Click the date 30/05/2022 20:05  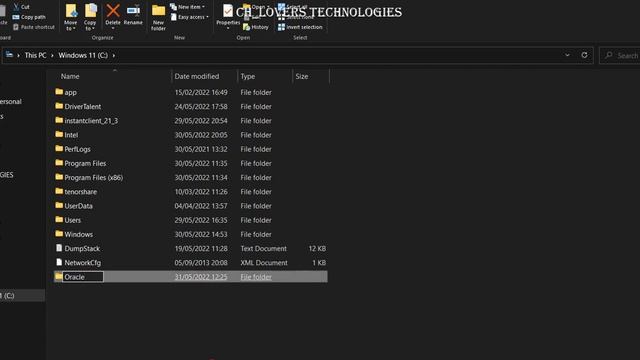(201, 135)
